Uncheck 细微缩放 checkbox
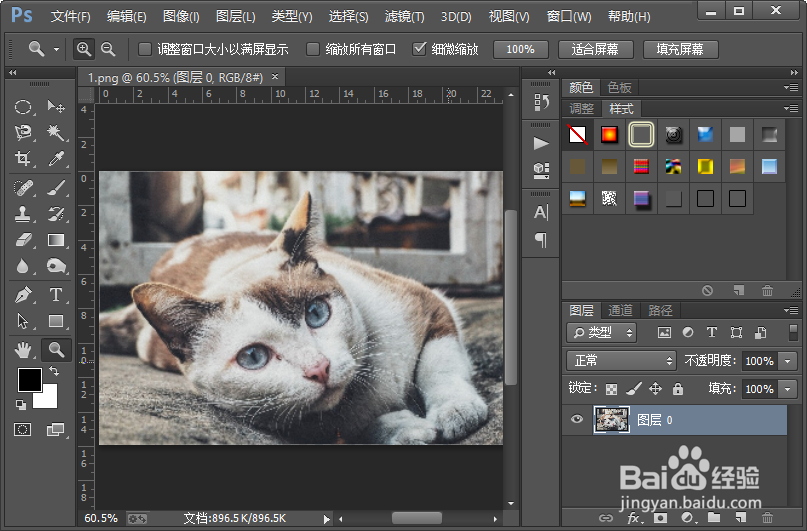807x531 pixels. pos(419,49)
